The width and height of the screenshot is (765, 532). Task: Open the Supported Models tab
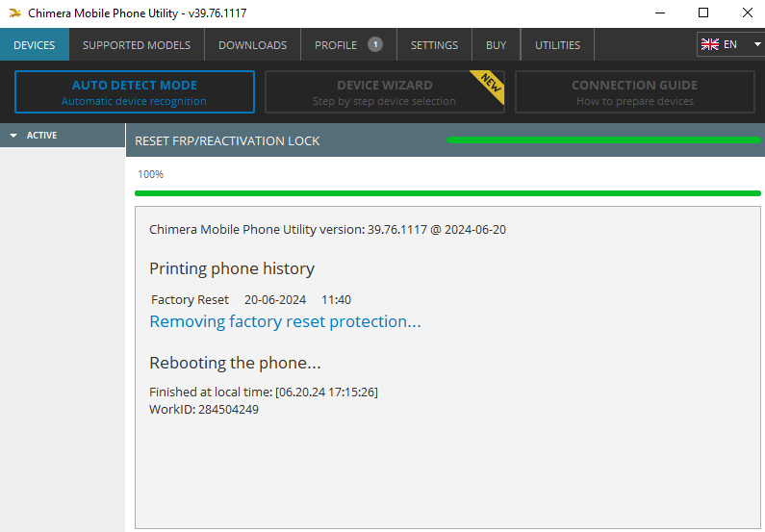[x=137, y=45]
